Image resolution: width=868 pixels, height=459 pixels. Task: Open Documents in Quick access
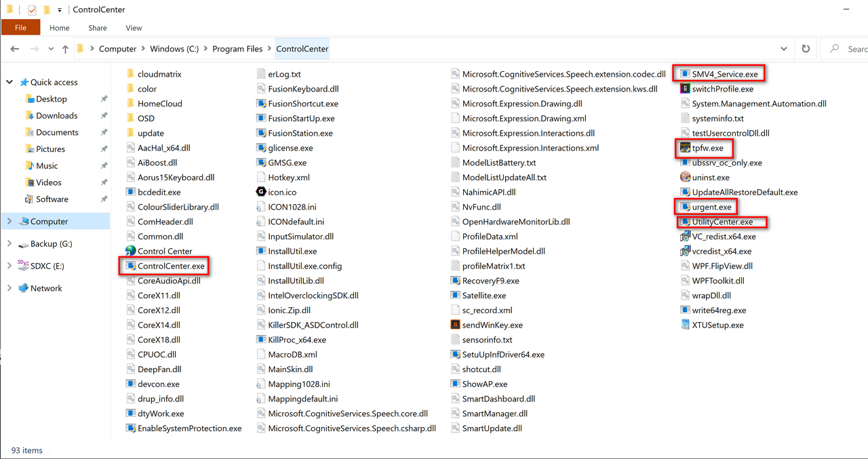pos(57,132)
